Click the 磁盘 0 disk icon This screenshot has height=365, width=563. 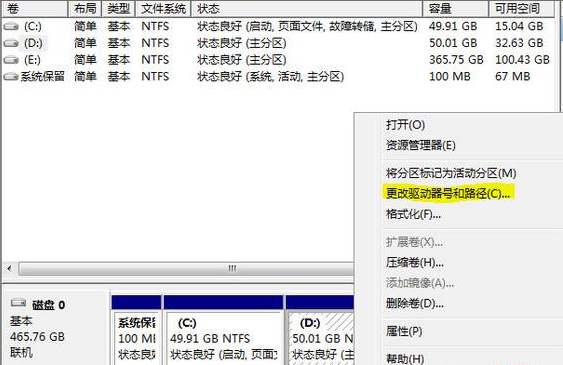click(x=18, y=304)
